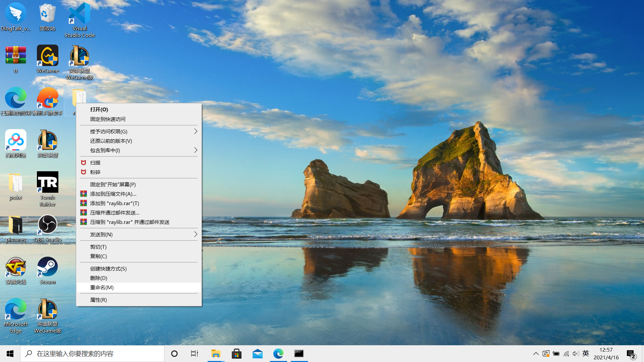Show hidden system tray icons chevron
The width and height of the screenshot is (644, 362).
536,354
